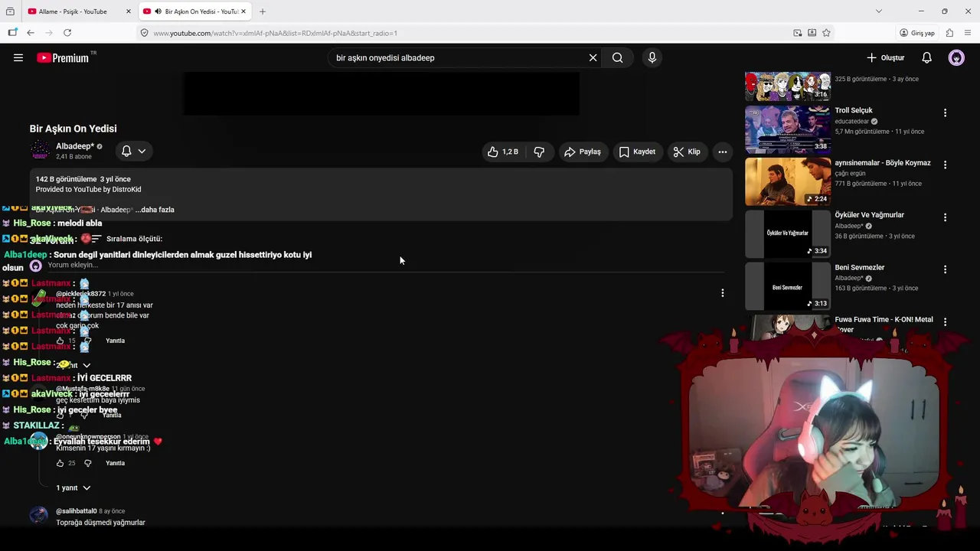Open options for @picklerick8372 comment

coord(722,293)
